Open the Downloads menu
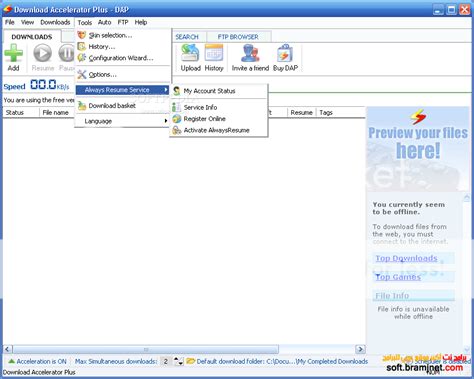Screen dimensions: 474x379 tap(55, 22)
